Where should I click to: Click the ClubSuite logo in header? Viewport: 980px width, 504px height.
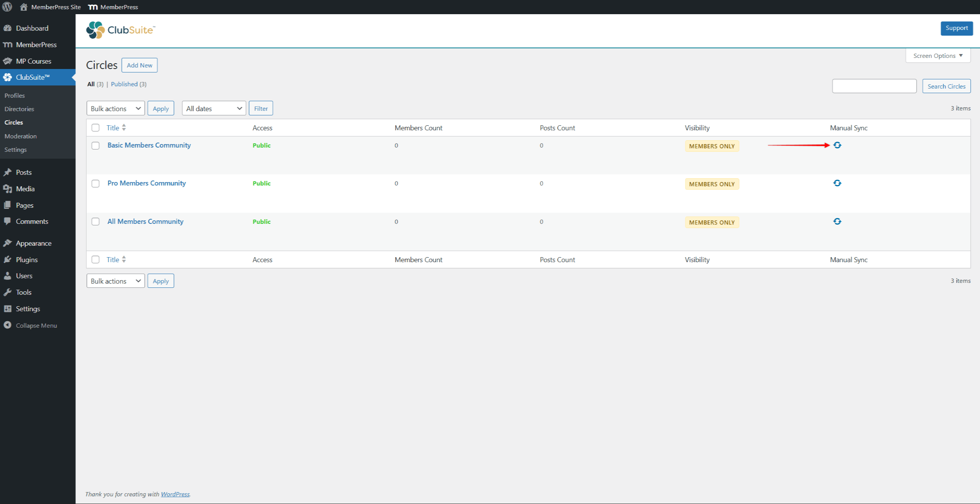click(x=121, y=30)
